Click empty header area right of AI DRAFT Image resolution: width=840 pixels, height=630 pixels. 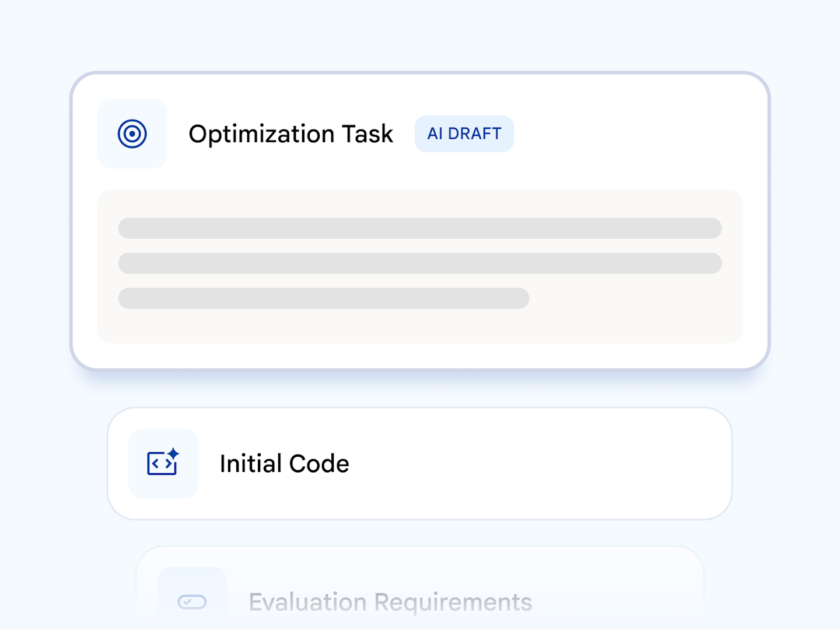[636, 134]
